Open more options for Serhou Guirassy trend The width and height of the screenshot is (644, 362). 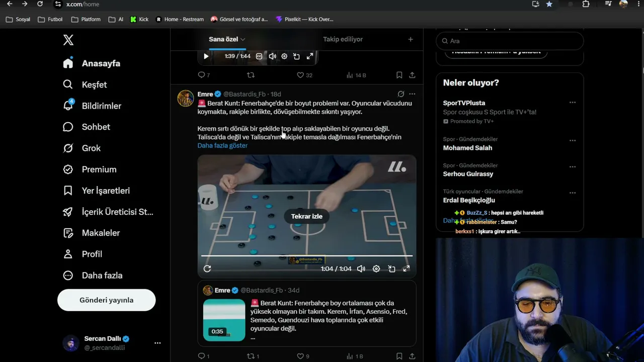tap(572, 166)
